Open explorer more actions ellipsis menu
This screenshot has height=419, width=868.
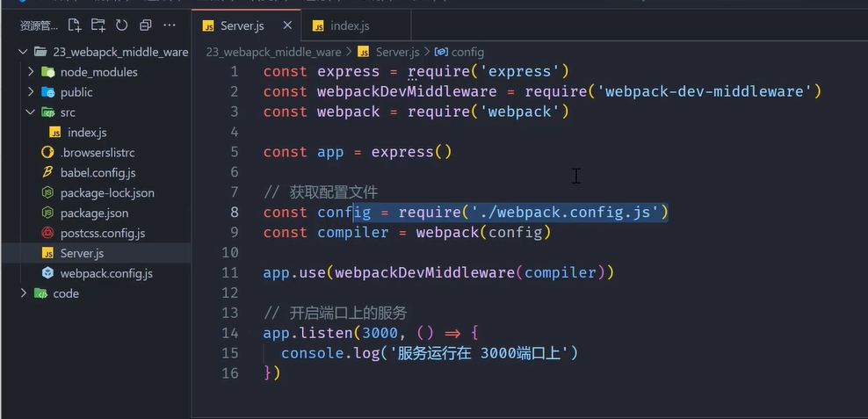point(170,25)
